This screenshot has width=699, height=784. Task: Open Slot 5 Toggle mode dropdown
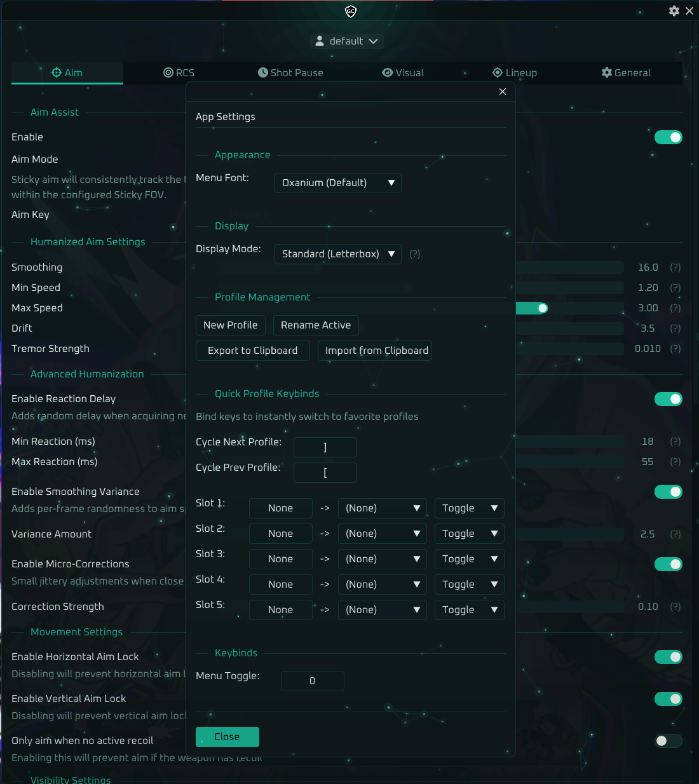[470, 610]
